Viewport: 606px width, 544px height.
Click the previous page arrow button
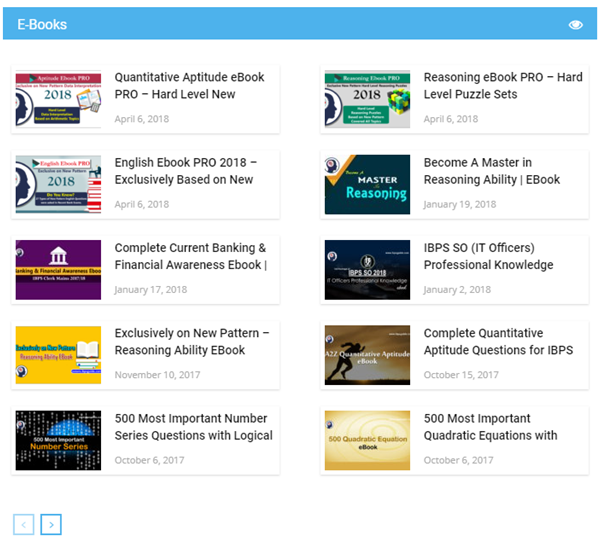(24, 524)
